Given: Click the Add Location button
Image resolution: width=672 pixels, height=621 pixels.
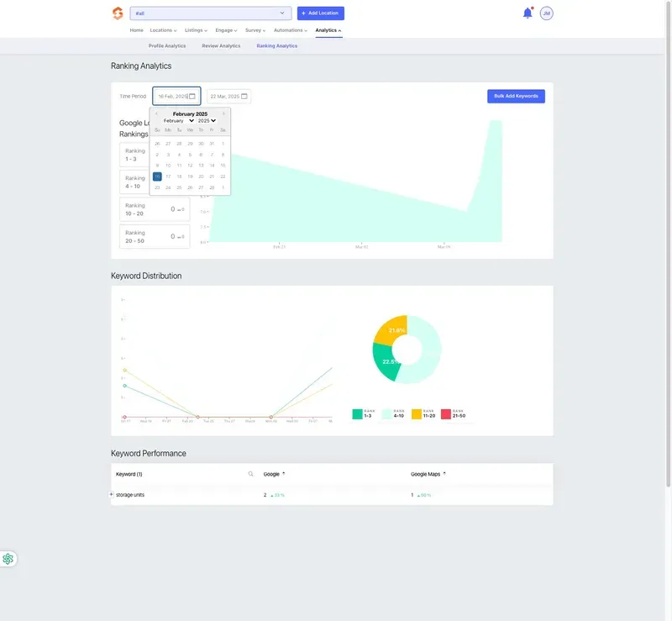Looking at the screenshot, I should click(x=321, y=13).
